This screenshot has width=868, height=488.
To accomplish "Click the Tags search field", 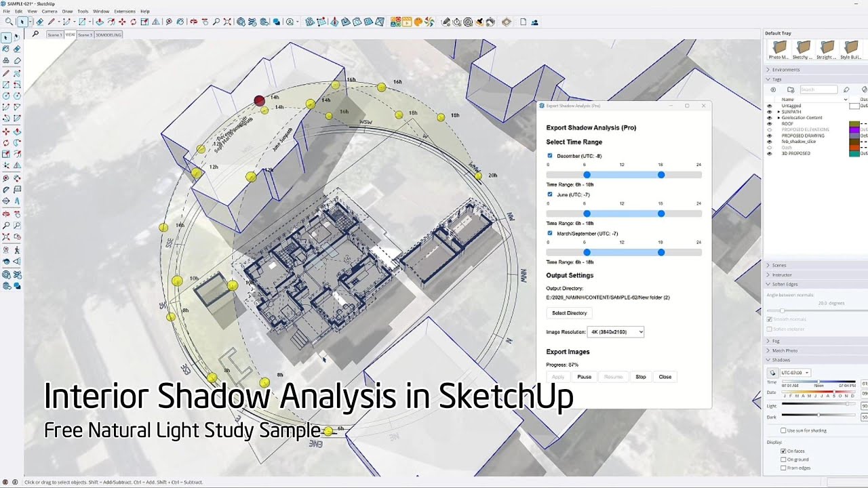I will (819, 89).
